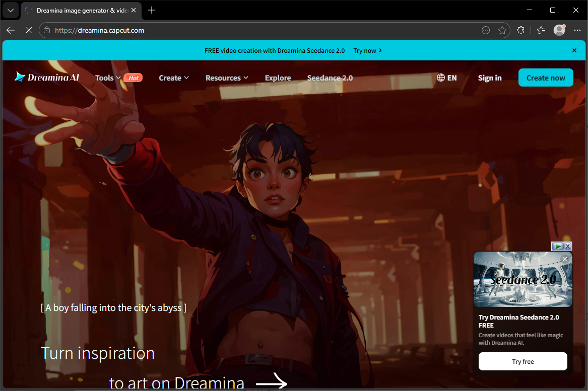This screenshot has width=588, height=391.
Task: Click the Sign in link
Action: (x=490, y=78)
